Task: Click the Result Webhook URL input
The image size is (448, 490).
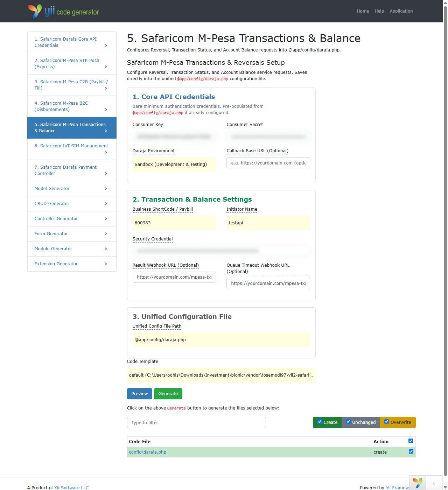Action: coord(174,277)
